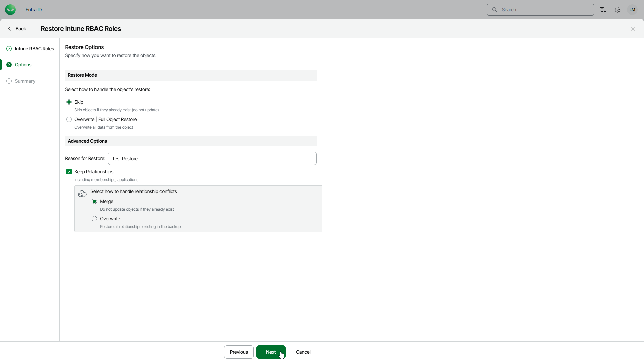Image resolution: width=644 pixels, height=363 pixels.
Task: Go to the Intune RBAC Roles step
Action: [30, 49]
